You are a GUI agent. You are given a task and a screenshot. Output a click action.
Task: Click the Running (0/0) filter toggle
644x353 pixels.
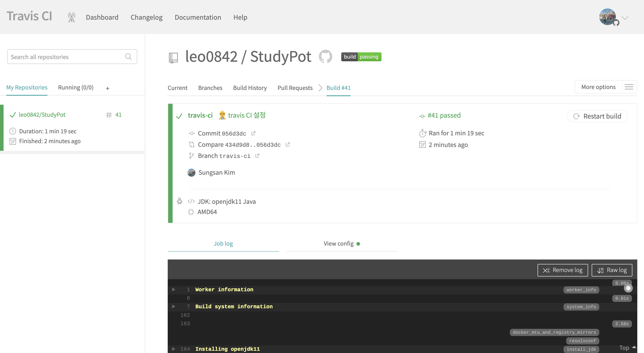[x=76, y=87]
